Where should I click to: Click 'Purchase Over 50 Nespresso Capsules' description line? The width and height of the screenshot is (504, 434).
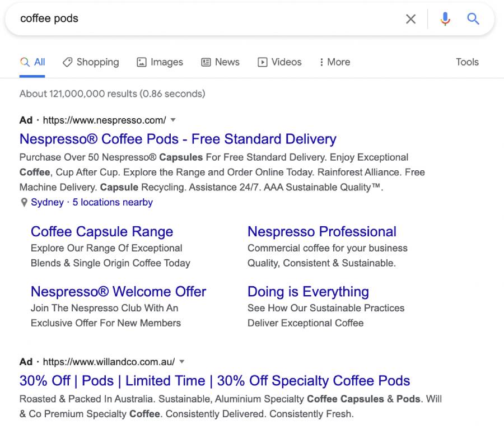click(214, 157)
